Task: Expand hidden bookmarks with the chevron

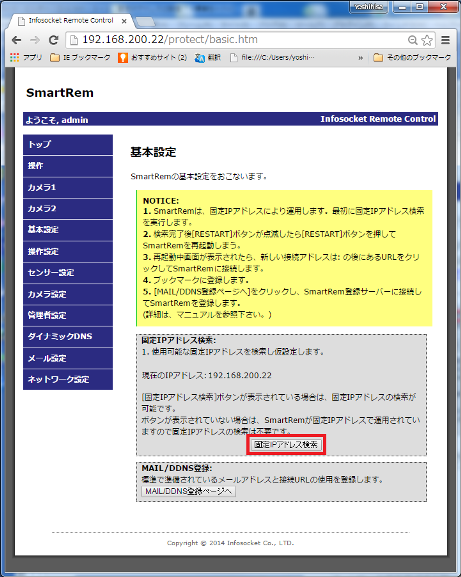Action: click(361, 58)
